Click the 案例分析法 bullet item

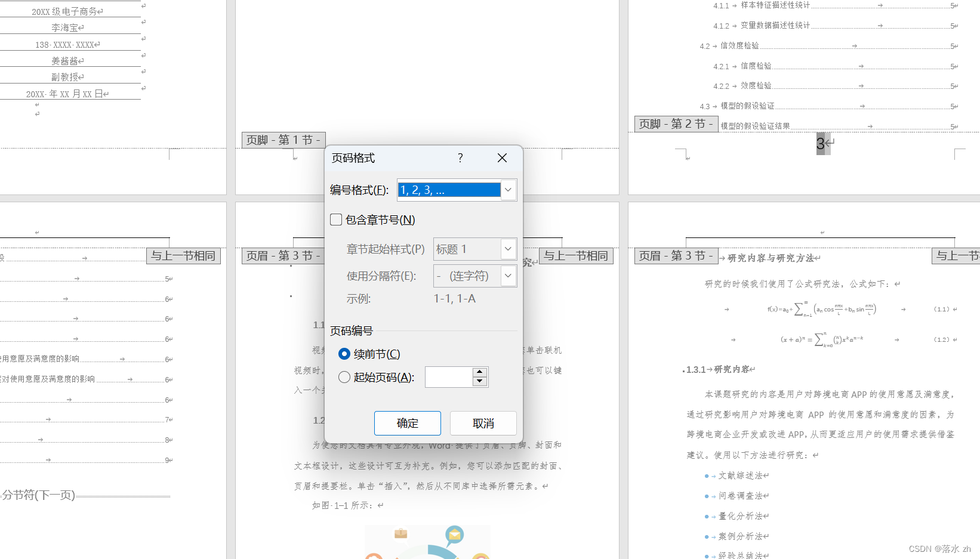coord(741,536)
